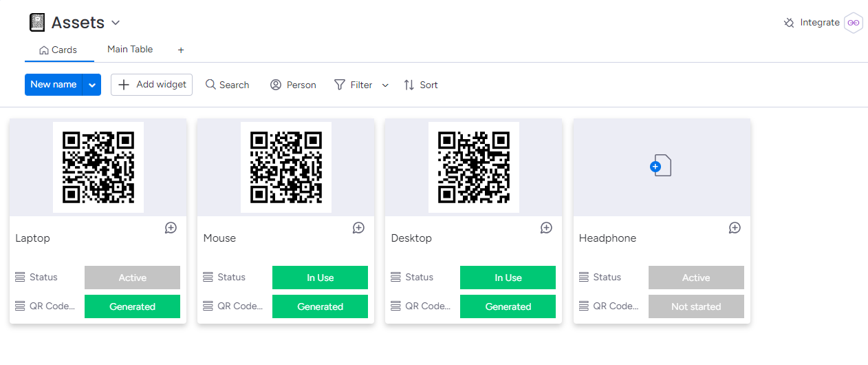
Task: Start a conversation on the Headphone card
Action: coord(735,228)
